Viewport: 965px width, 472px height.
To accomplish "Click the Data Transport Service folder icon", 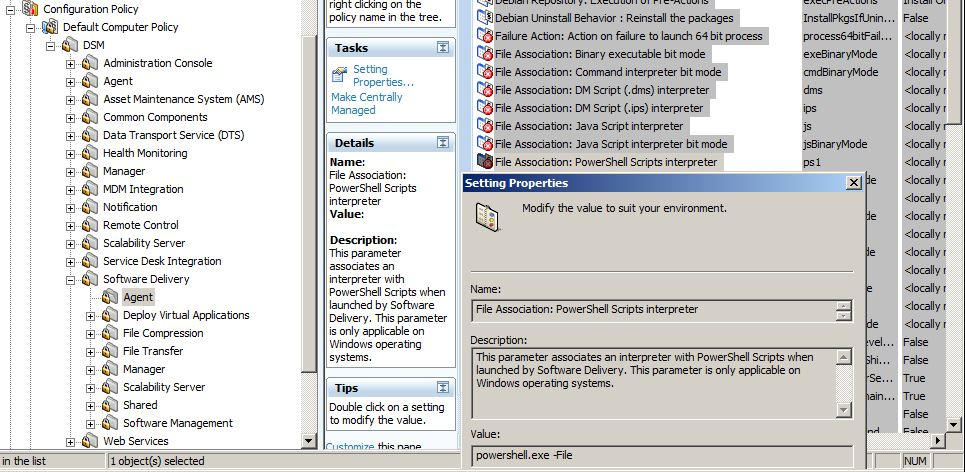I will [90, 135].
